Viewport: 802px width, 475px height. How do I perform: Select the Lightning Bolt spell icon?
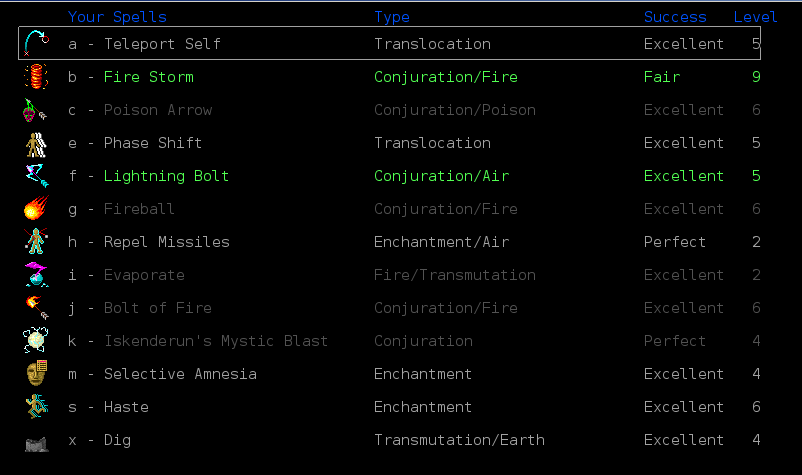36,176
